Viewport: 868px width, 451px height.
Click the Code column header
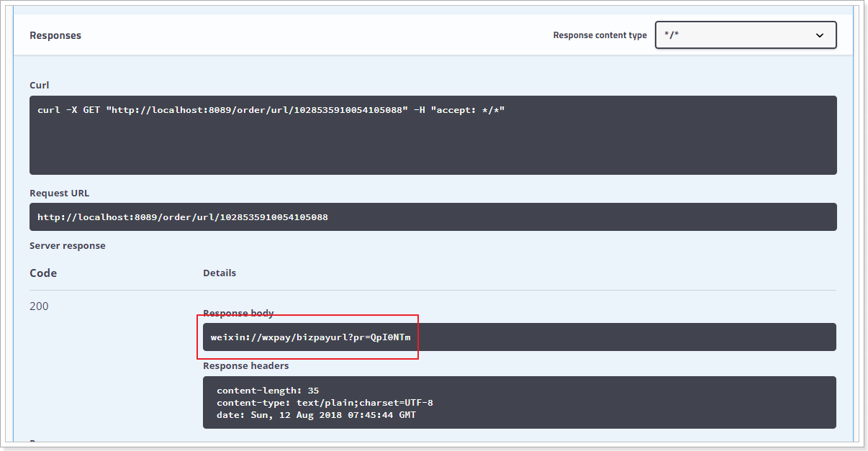(43, 273)
